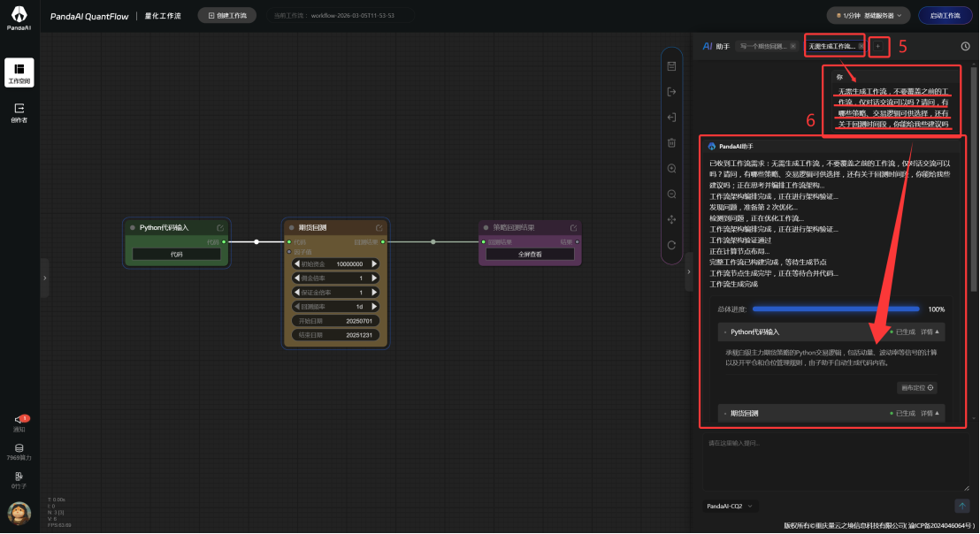980x534 pixels.
Task: Open the edit icon on 策略回测结果 node
Action: click(573, 228)
